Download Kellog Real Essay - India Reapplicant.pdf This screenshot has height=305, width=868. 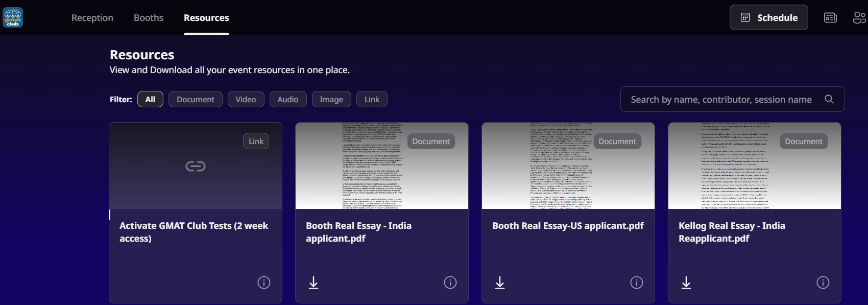[686, 283]
